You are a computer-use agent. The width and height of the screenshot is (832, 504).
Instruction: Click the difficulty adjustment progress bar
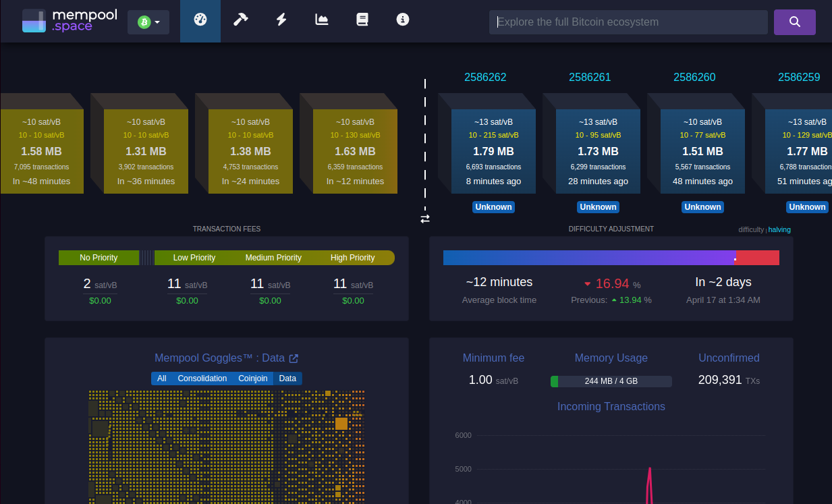pos(611,258)
